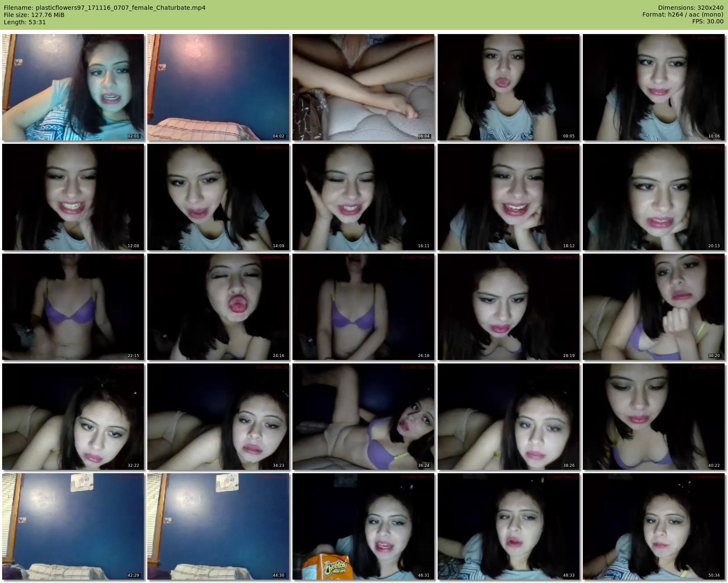Select the 46:31 frame with Cheetos bag
This screenshot has width=728, height=583.
[363, 526]
